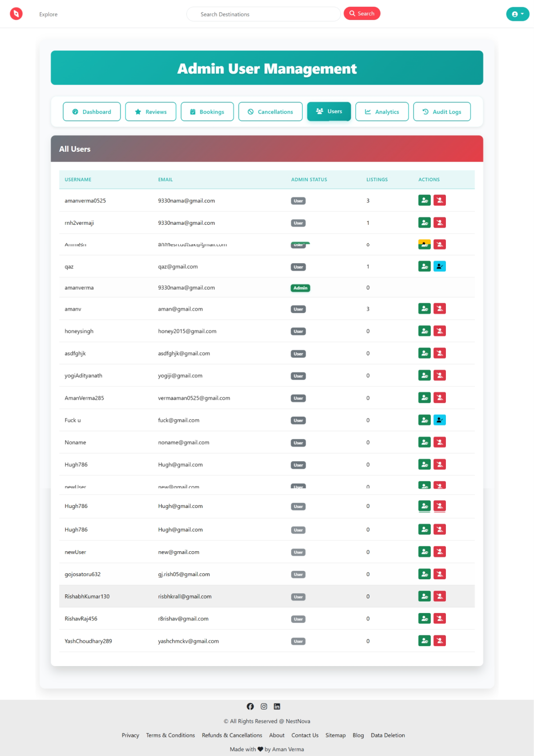Go to the Analytics tab

coord(382,112)
